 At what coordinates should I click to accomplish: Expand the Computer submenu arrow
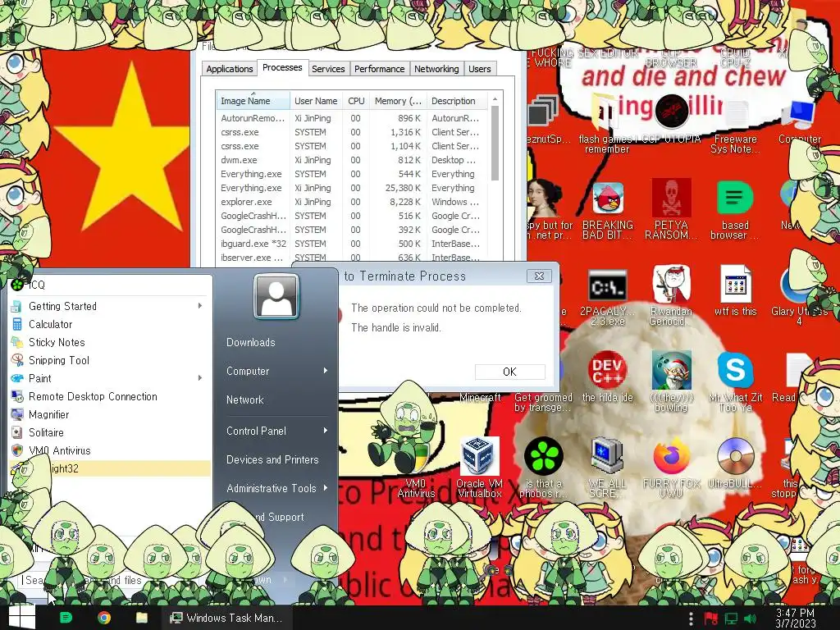[325, 371]
